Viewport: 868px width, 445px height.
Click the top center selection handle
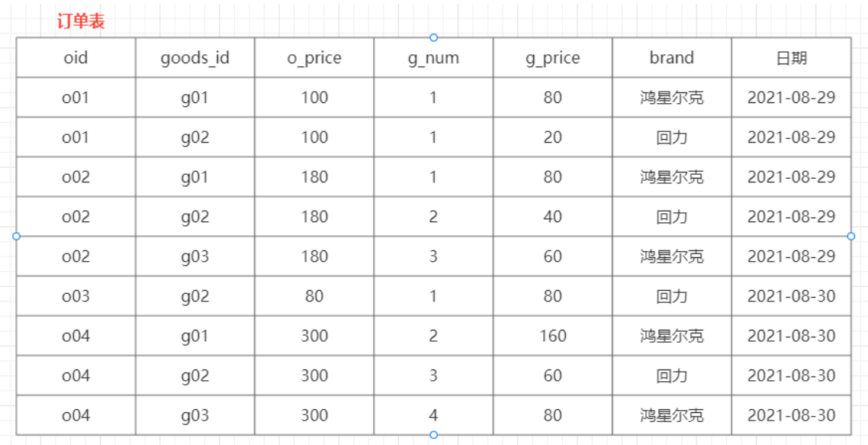(x=433, y=37)
